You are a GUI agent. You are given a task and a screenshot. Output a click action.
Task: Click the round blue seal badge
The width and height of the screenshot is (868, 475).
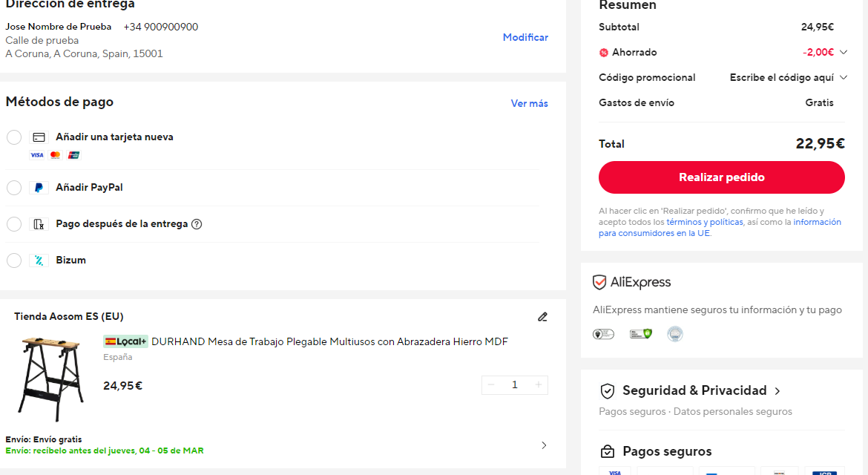(675, 334)
